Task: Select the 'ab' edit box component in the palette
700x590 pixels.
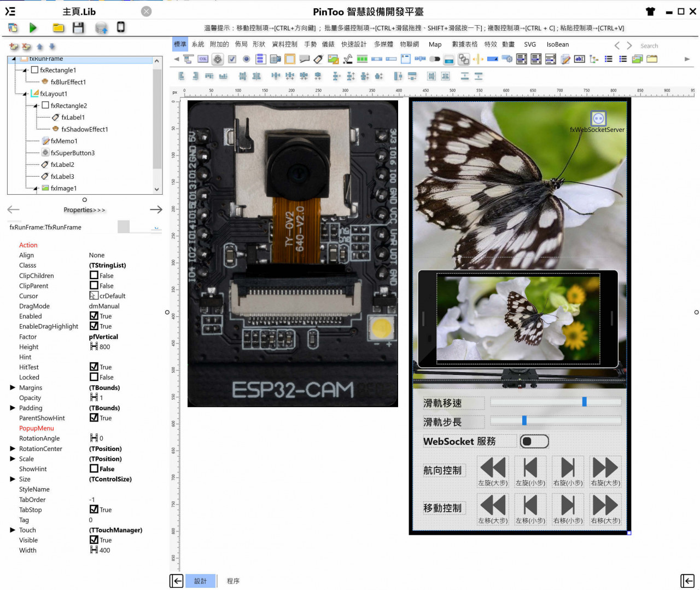Action: pos(580,59)
